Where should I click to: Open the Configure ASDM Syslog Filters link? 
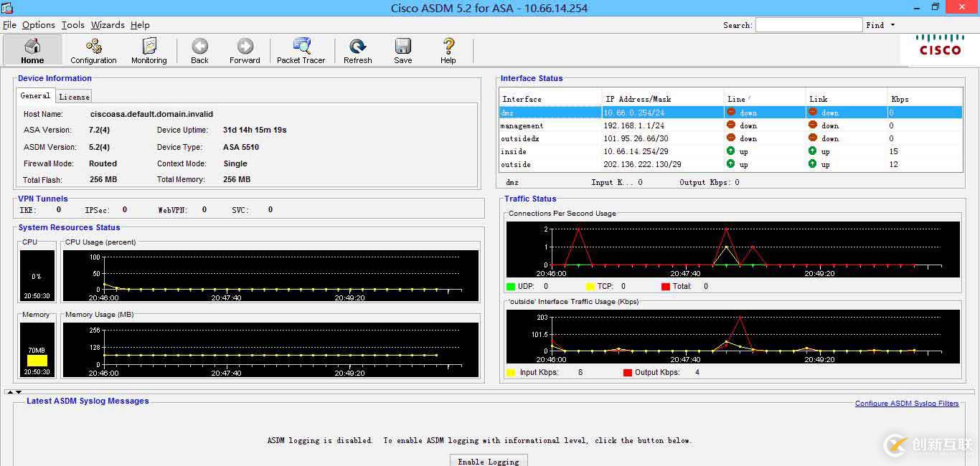pos(906,404)
